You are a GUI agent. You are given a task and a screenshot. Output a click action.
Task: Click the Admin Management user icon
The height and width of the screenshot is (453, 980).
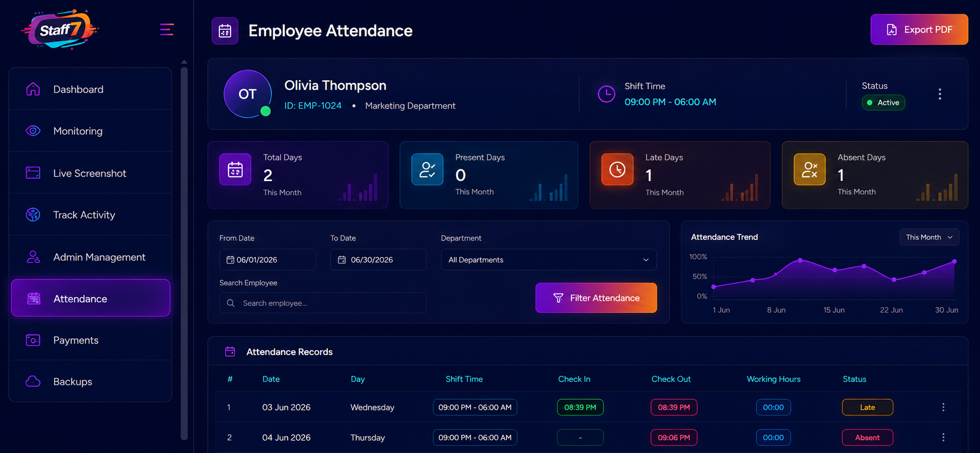(x=33, y=257)
